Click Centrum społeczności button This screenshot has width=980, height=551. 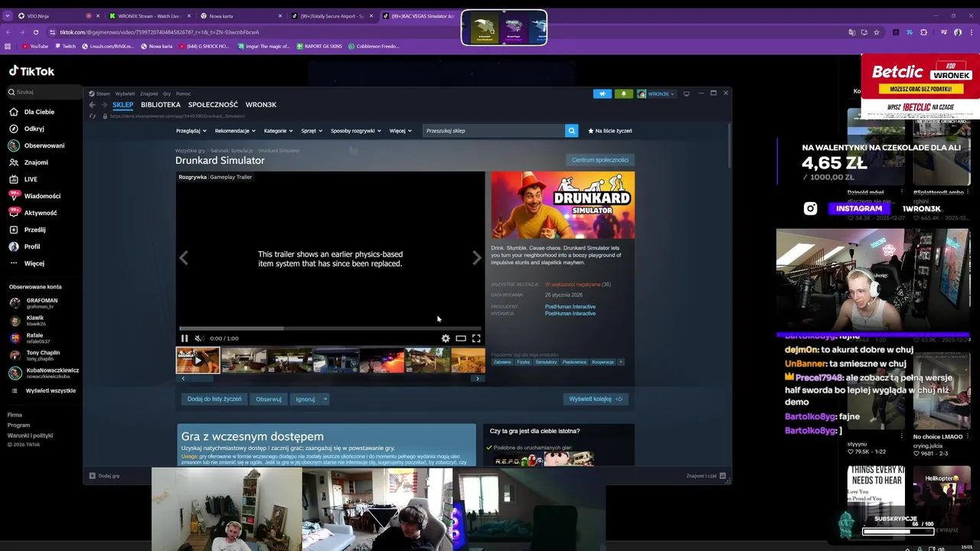[600, 160]
